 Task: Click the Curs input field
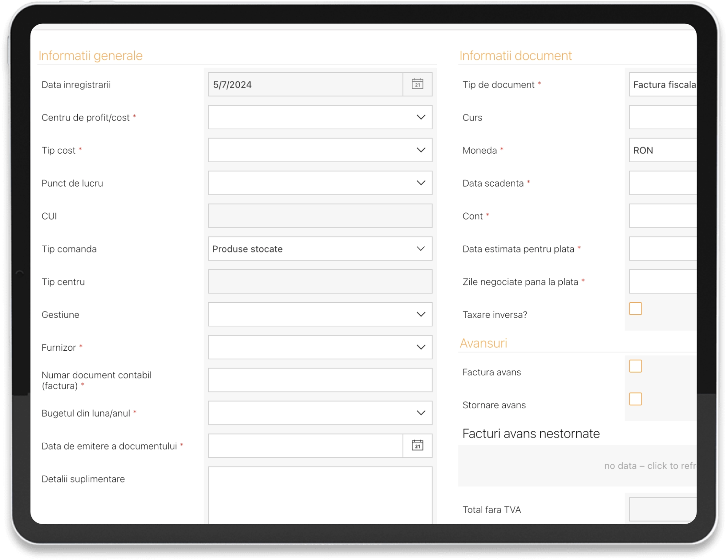coord(662,117)
